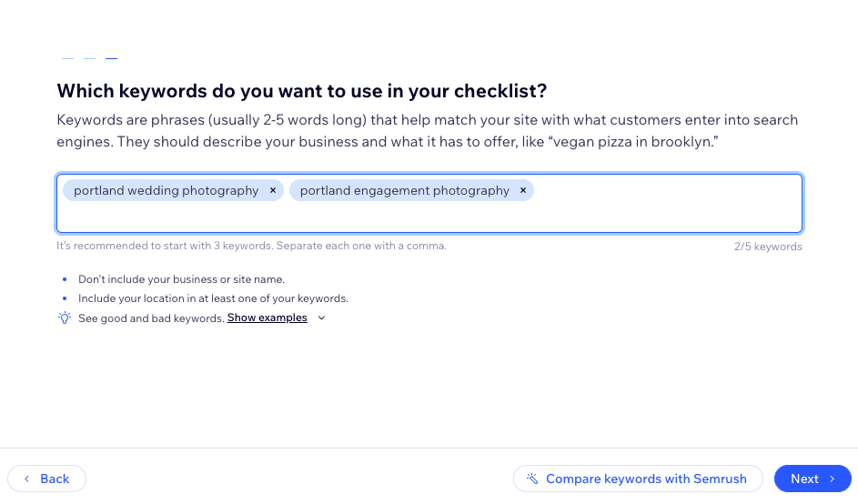Viewport: 858px width, 504px height.
Task: Select the third active progress step indicator
Action: coord(112,58)
